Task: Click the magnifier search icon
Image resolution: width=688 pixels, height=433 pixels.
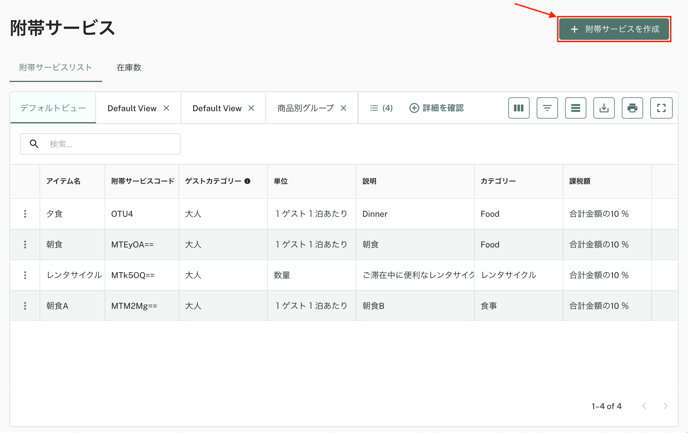Action: point(34,144)
